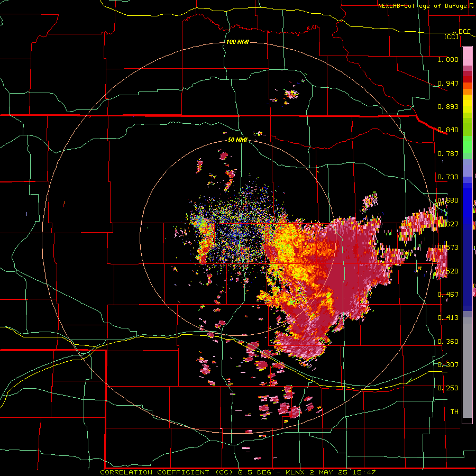Click the [CC] legend header
This screenshot has width=476, height=476.
pos(452,36)
